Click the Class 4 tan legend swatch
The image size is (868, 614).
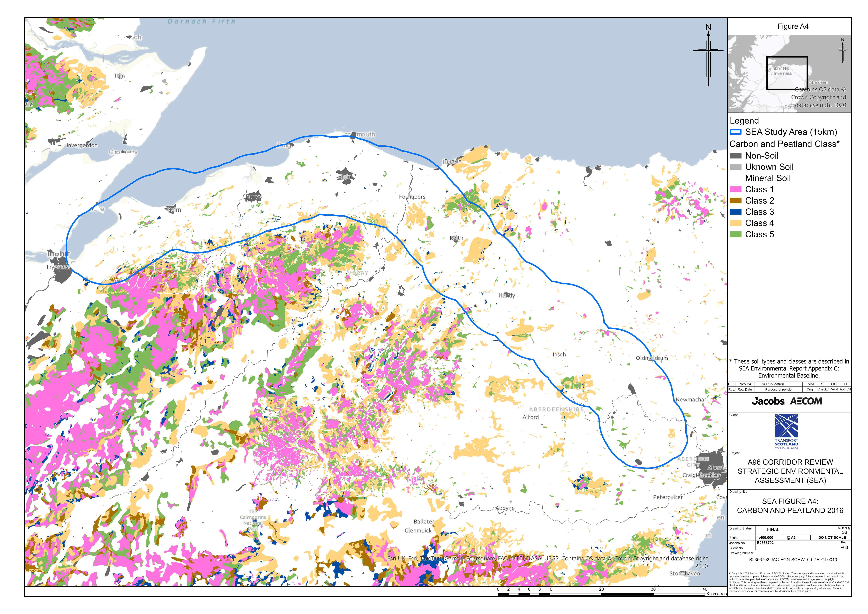[x=735, y=223]
